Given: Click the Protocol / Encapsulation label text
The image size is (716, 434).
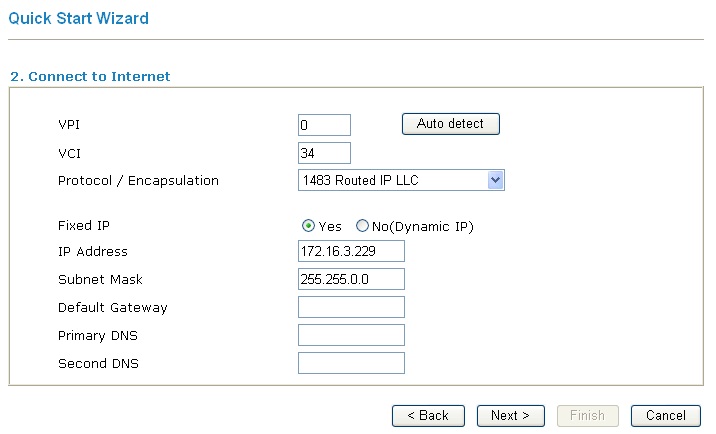Looking at the screenshot, I should pyautogui.click(x=138, y=181).
